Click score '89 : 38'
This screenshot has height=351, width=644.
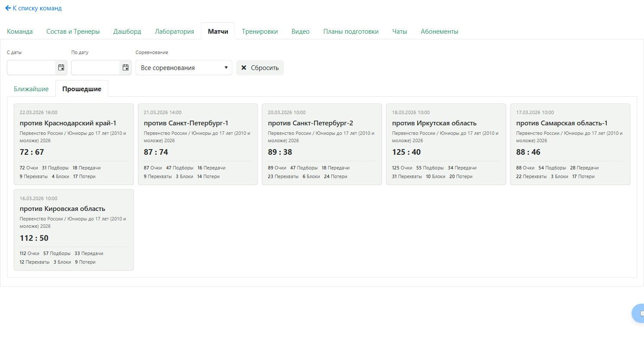point(280,152)
